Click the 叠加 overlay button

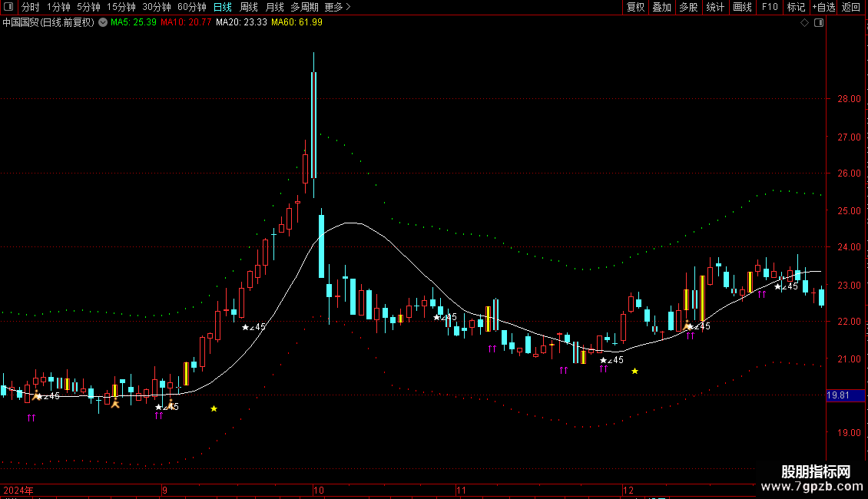[661, 7]
